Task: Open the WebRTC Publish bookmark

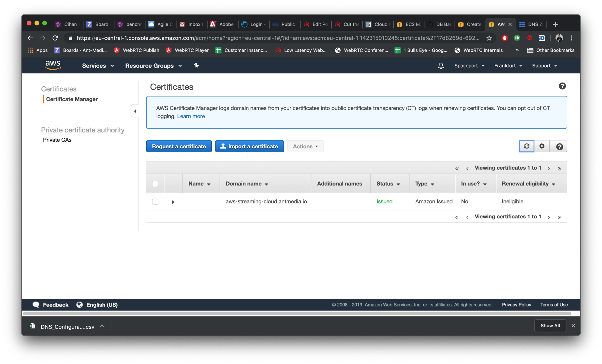Action: click(x=137, y=50)
